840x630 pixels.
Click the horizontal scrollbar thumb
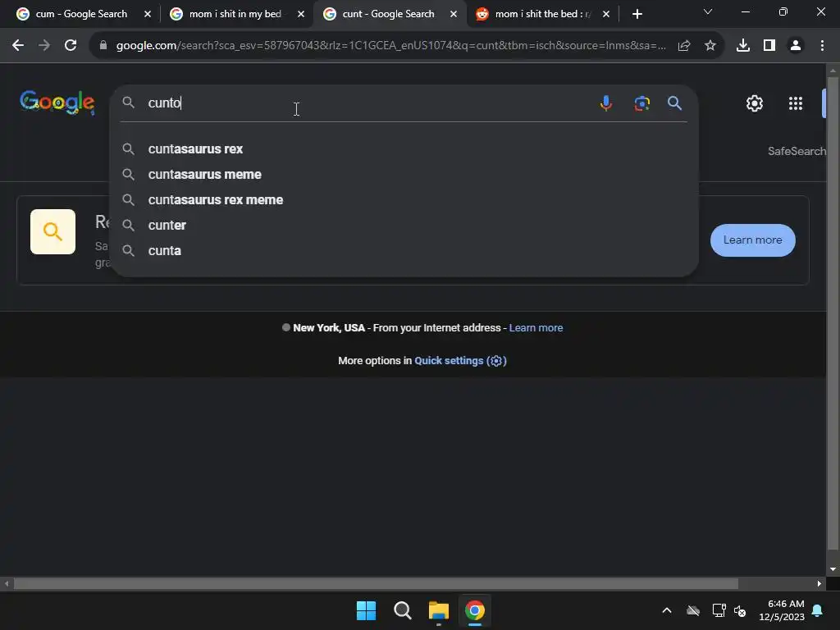coord(376,584)
